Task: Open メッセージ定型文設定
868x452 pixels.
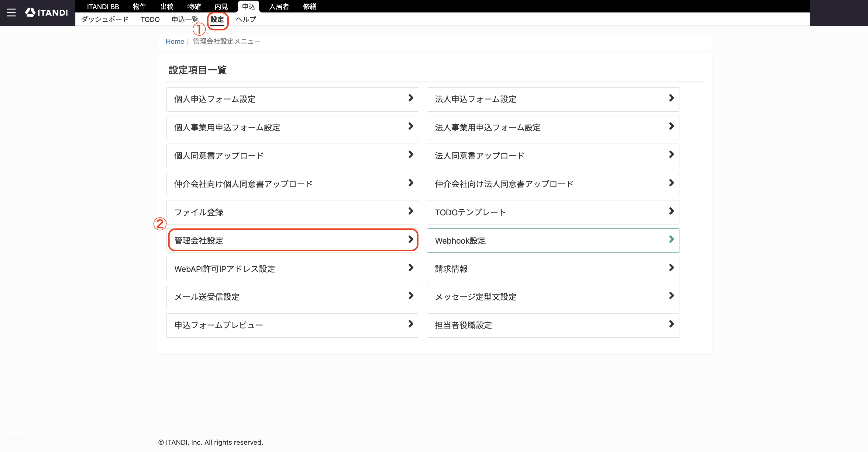Action: tap(553, 297)
